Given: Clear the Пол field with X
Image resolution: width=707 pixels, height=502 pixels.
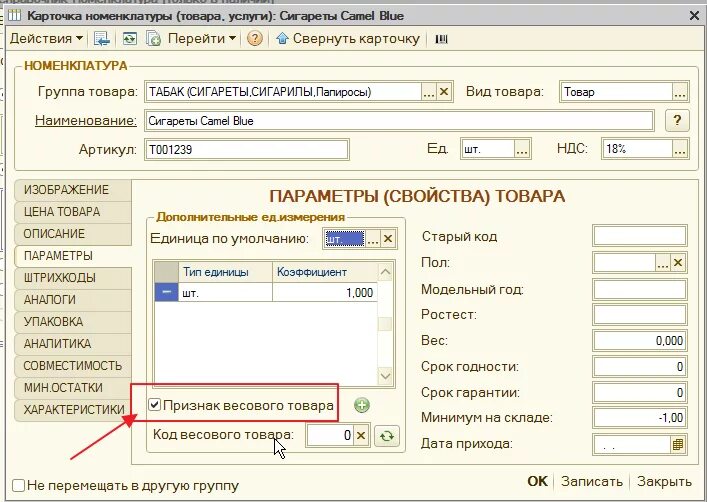Looking at the screenshot, I should coord(678,263).
